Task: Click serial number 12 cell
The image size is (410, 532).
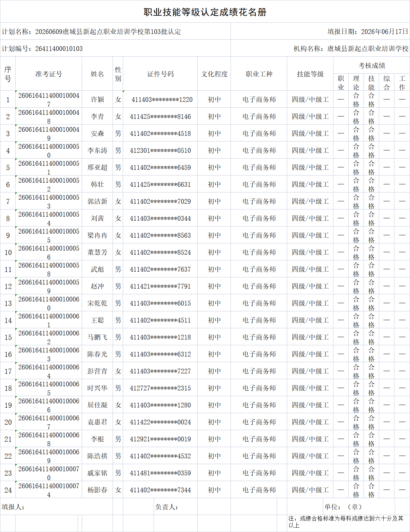Action: (8, 286)
